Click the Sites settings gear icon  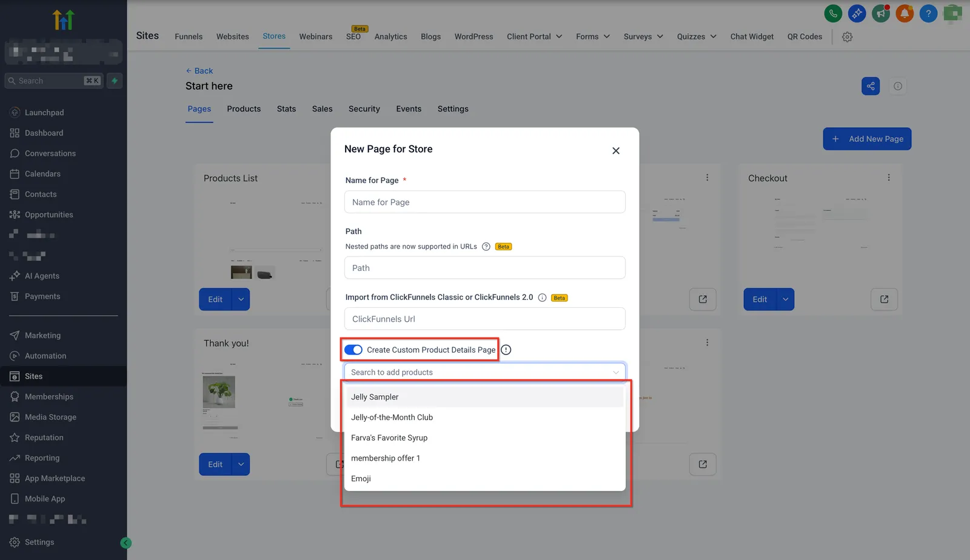pyautogui.click(x=848, y=37)
